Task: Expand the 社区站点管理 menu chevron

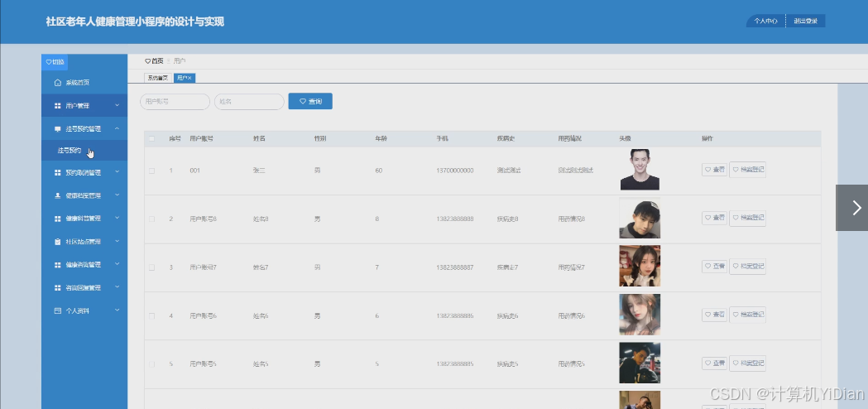Action: [117, 241]
